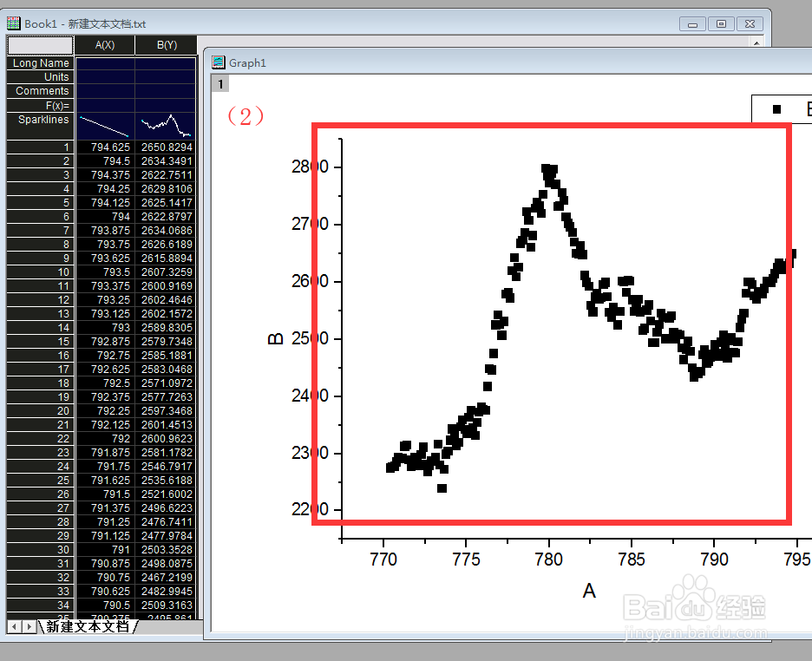Viewport: 812px width, 661px height.
Task: Select the B(Y) column header
Action: click(167, 45)
